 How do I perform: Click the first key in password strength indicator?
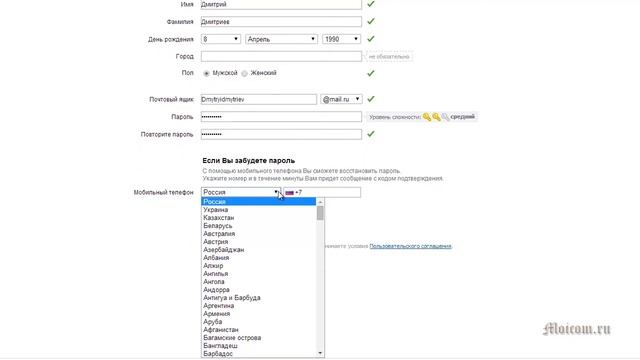coord(427,117)
